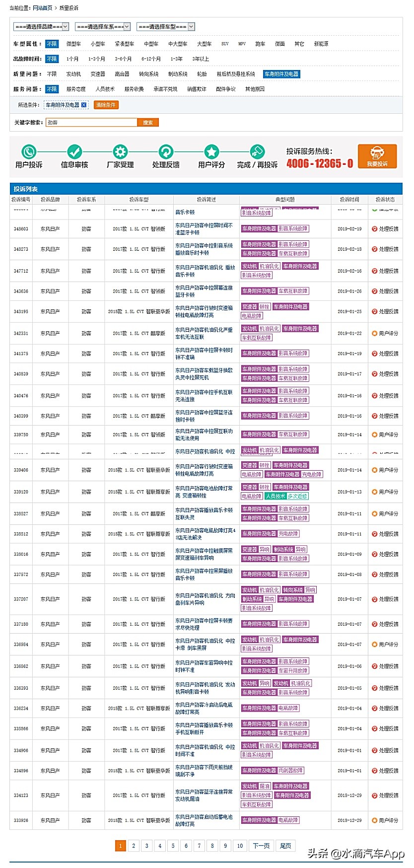Image resolution: width=414 pixels, height=868 pixels.
Task: Open complaint 东风日产劲客中控屏时钟不准确
Action: pyautogui.click(x=204, y=354)
